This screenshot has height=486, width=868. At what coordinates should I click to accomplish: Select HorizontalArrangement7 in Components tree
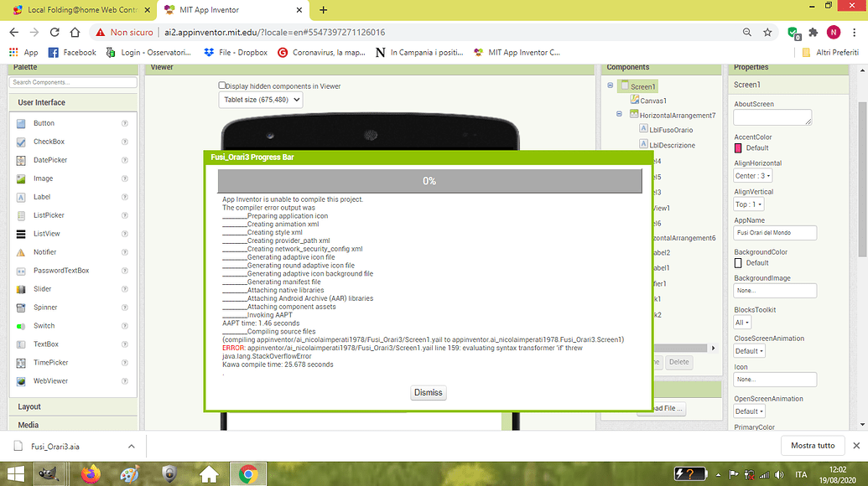click(678, 116)
